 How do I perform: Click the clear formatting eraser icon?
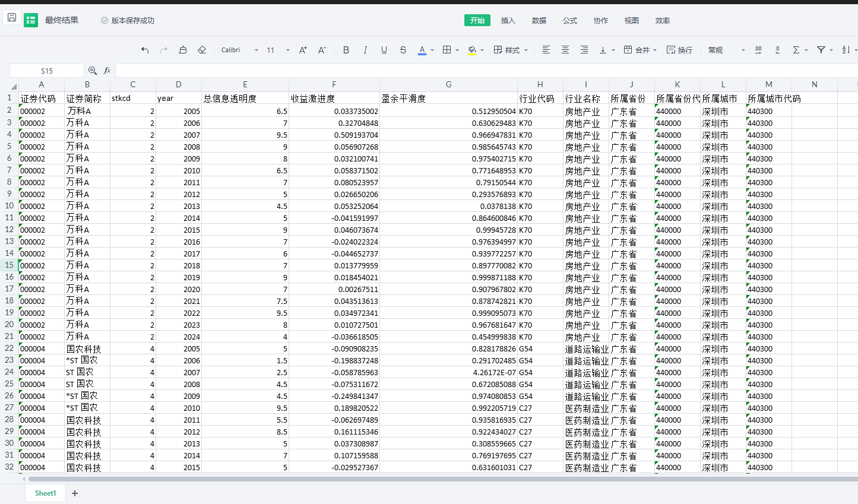pos(202,50)
